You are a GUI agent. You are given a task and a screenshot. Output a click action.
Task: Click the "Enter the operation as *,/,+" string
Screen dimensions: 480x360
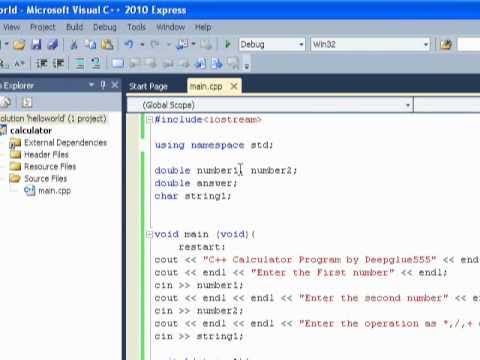tap(389, 324)
